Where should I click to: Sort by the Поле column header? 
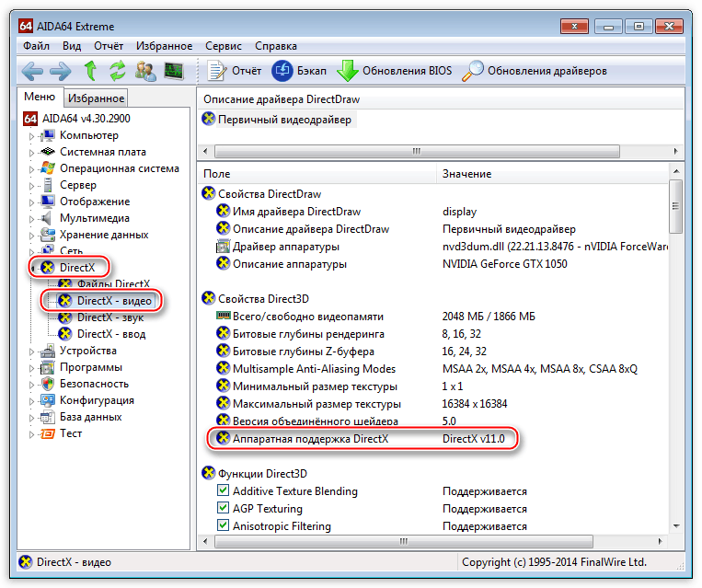pyautogui.click(x=317, y=174)
